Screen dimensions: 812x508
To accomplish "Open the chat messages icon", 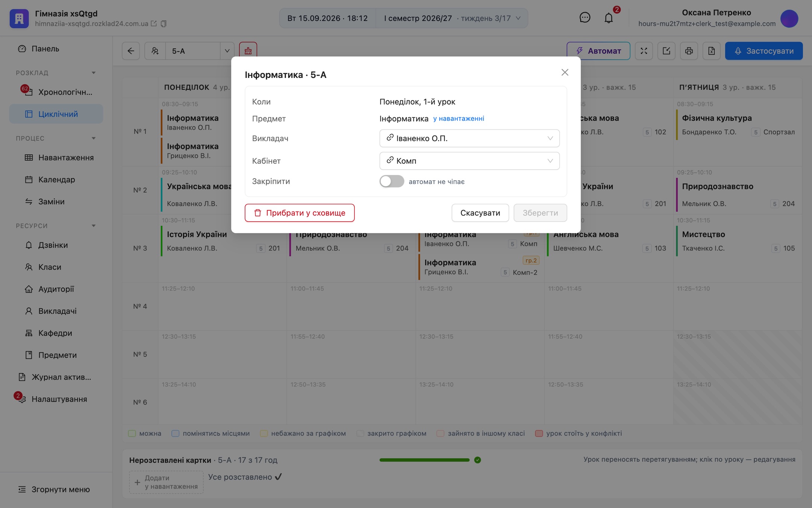I will (585, 18).
